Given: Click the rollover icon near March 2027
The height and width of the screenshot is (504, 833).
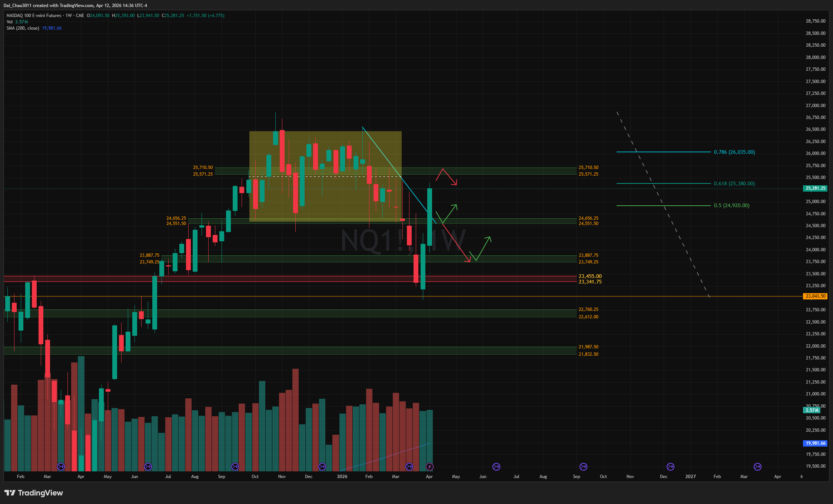Looking at the screenshot, I should (x=757, y=467).
